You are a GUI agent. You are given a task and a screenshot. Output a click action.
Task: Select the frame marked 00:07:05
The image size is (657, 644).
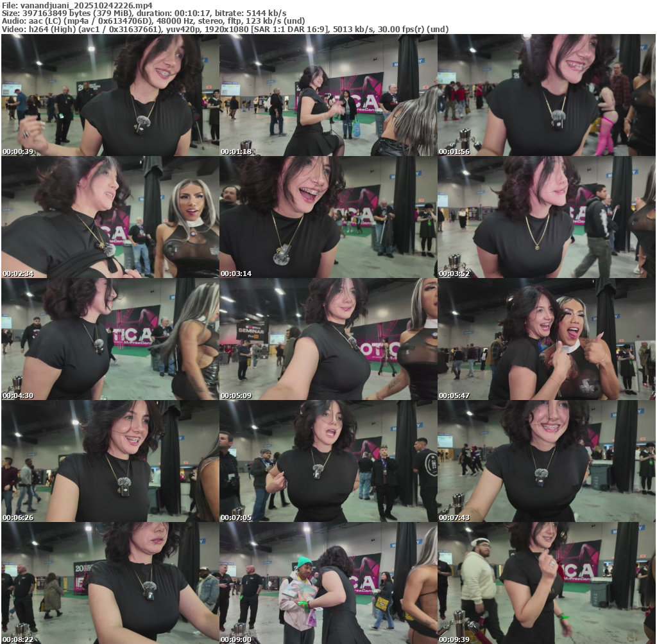coord(328,461)
